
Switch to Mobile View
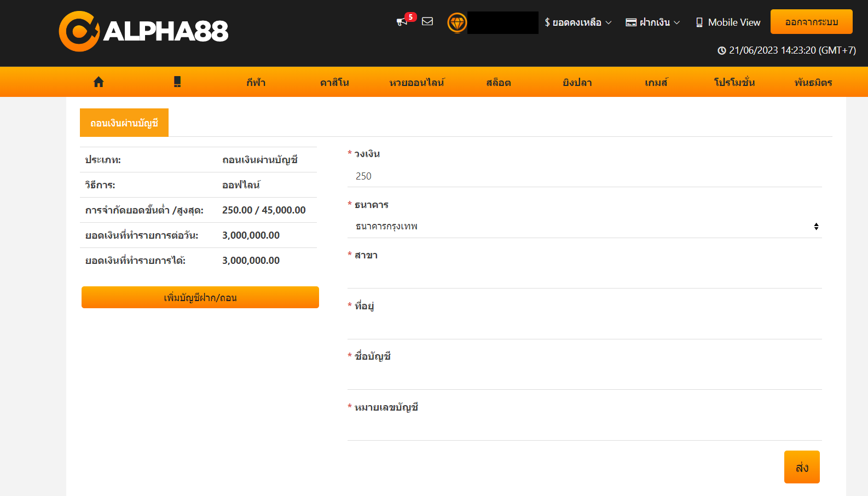(728, 22)
